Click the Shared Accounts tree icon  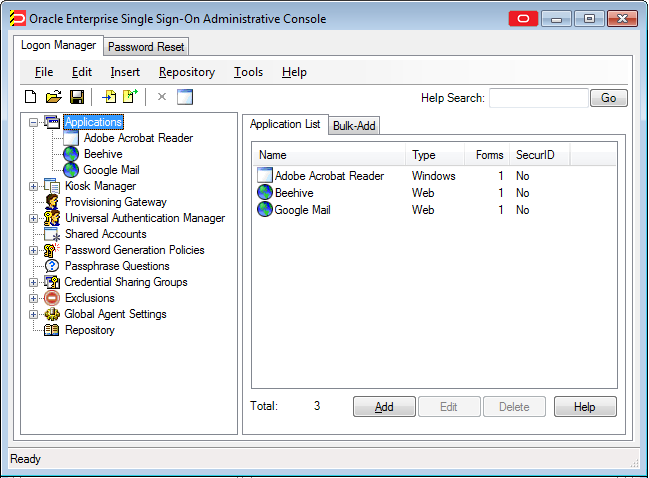click(52, 234)
